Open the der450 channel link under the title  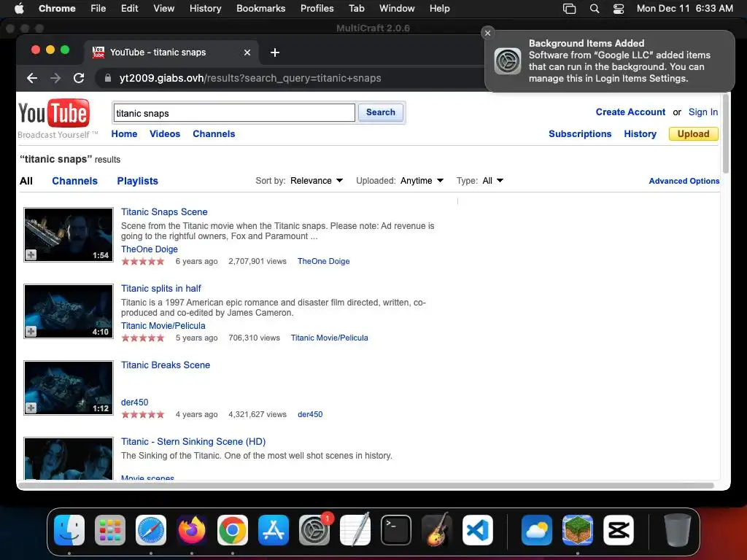point(135,402)
